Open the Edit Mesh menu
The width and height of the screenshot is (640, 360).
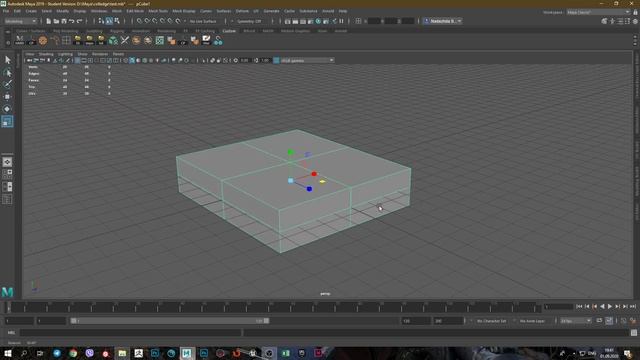click(x=135, y=11)
